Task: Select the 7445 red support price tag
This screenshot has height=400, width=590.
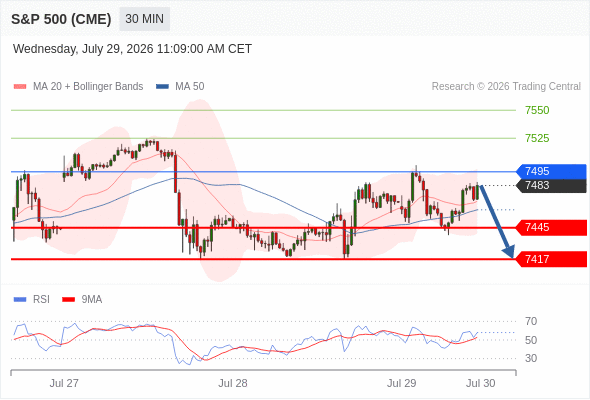Action: 551,228
